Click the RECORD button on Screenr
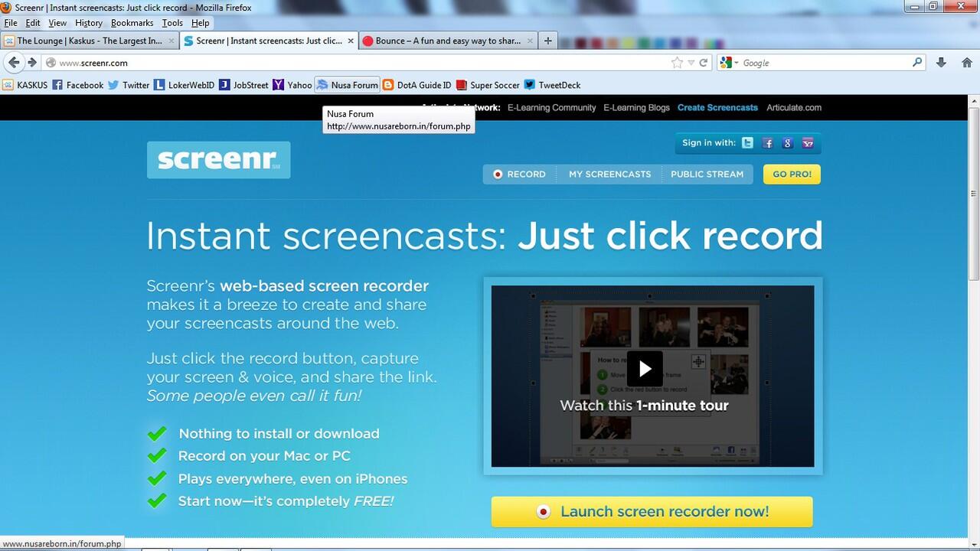Viewport: 980px width, 551px height. pos(519,174)
